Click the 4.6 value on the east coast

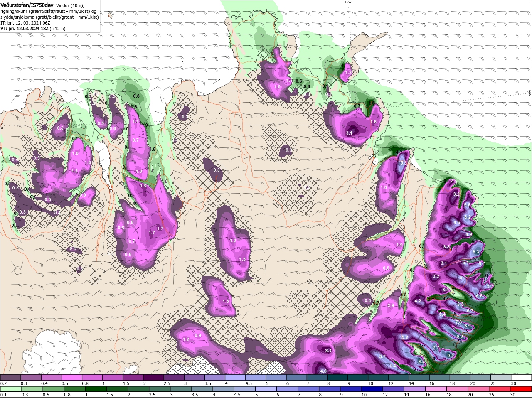tap(457, 223)
